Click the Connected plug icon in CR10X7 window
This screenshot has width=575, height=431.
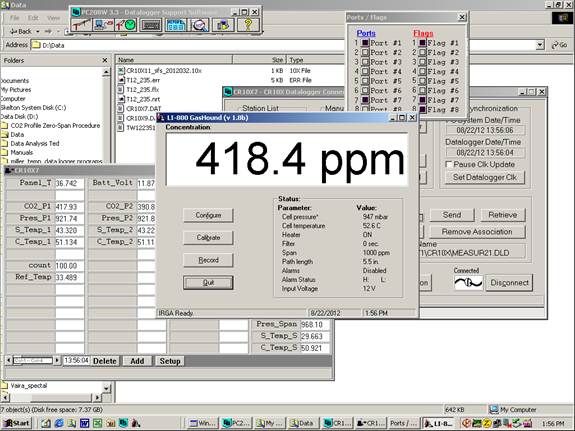tap(468, 283)
